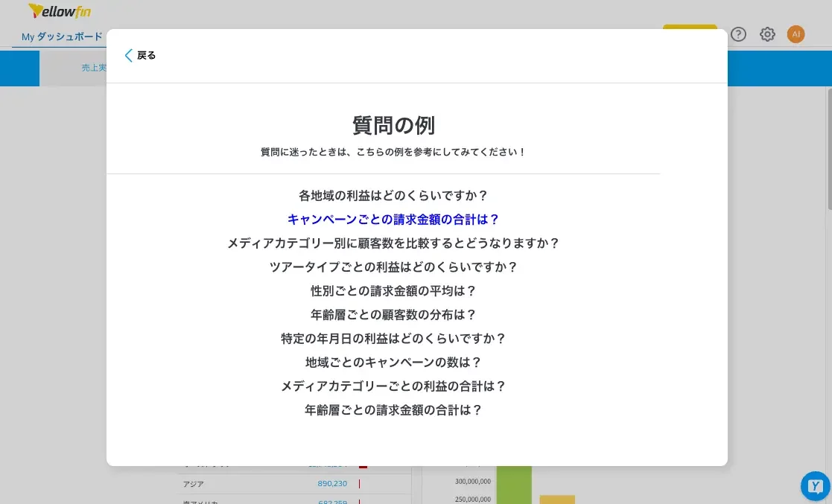This screenshot has width=832, height=504.
Task: Select 年齢層ごとの顧客数の分布は？
Action: (393, 314)
